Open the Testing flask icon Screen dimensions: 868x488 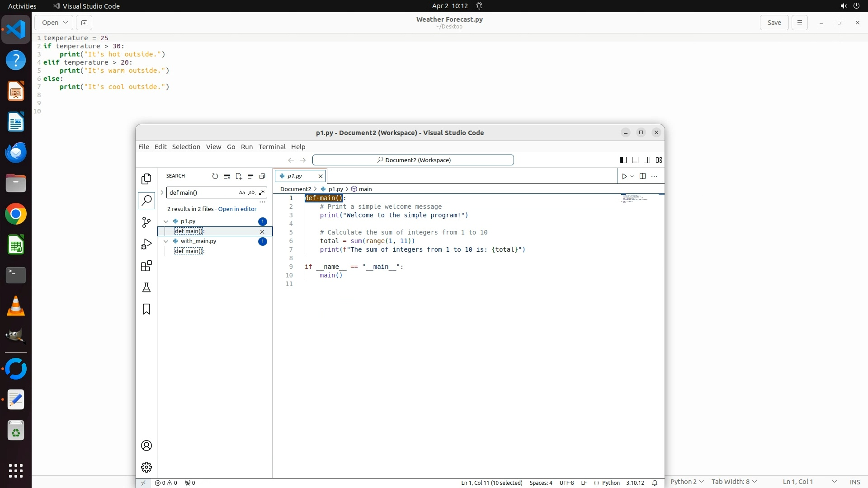pos(146,287)
